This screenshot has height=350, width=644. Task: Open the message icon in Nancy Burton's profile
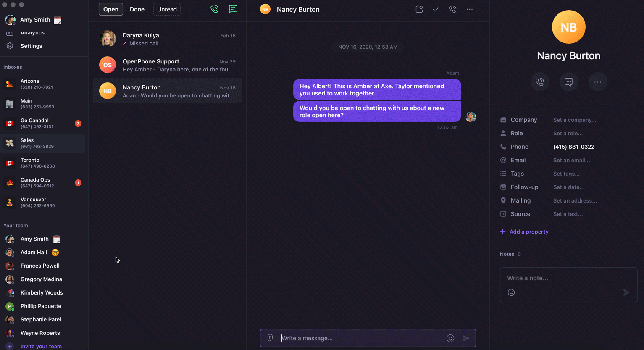pos(568,82)
